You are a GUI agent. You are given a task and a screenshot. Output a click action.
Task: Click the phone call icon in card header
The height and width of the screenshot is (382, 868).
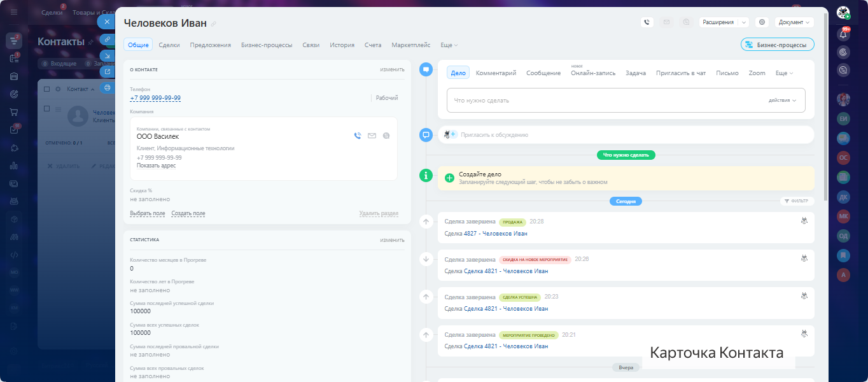(x=647, y=22)
